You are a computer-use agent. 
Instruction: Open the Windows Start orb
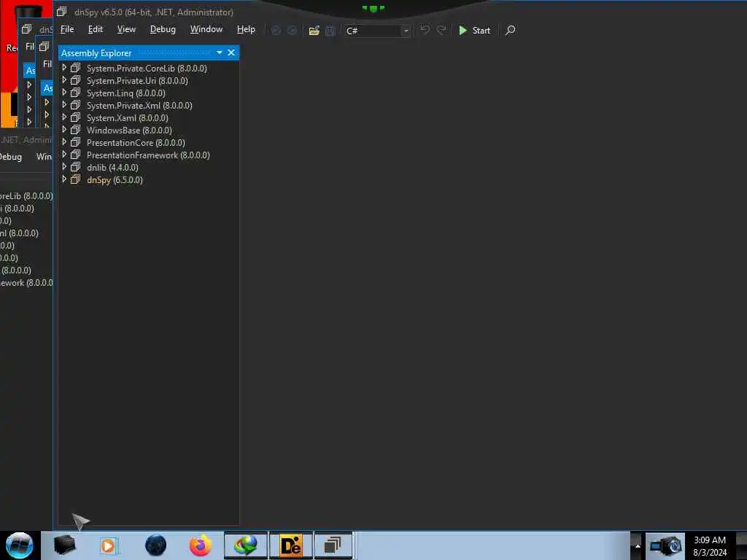(x=19, y=545)
